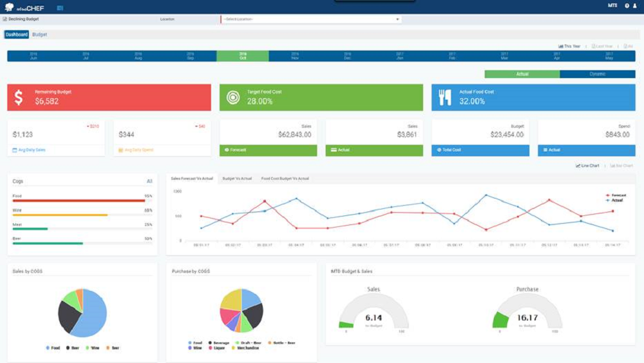Click the Avg Daily Spend link

(139, 150)
